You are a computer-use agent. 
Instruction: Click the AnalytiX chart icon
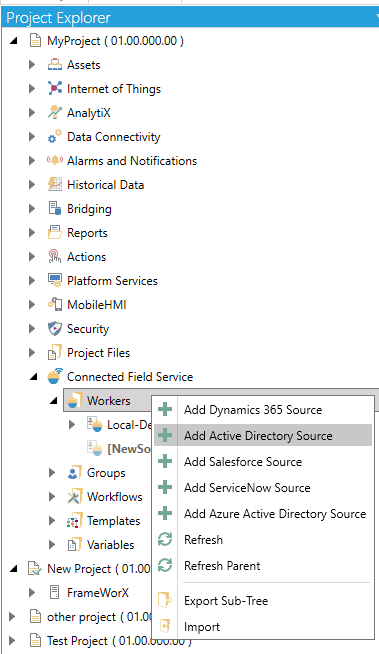(x=55, y=113)
